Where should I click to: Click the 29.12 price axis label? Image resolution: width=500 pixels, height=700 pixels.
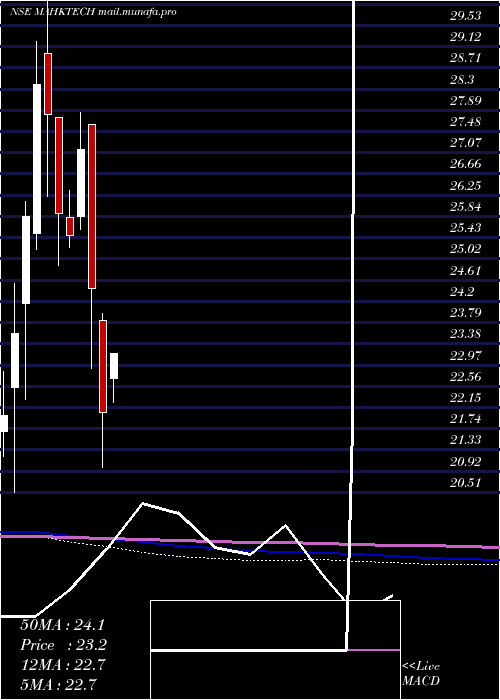(466, 38)
